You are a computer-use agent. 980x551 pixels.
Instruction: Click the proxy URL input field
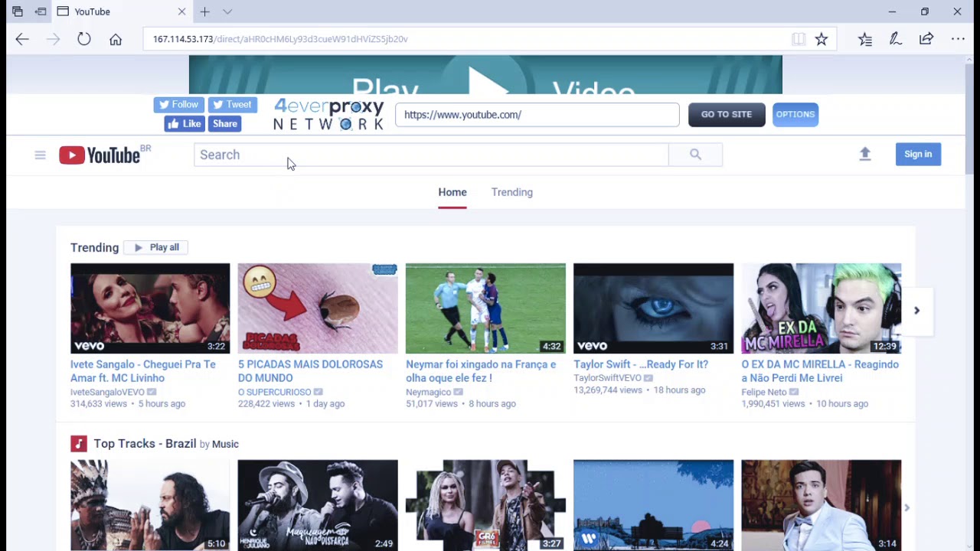[x=537, y=115]
